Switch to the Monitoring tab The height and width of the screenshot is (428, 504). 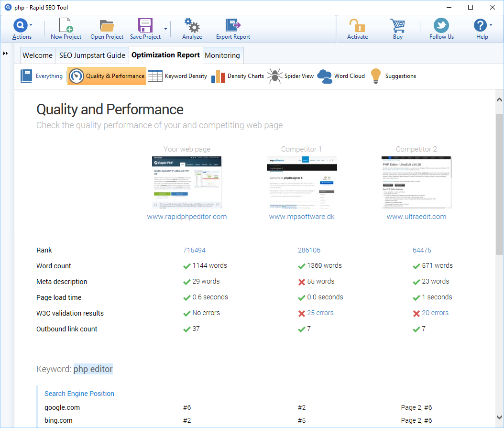tap(222, 55)
